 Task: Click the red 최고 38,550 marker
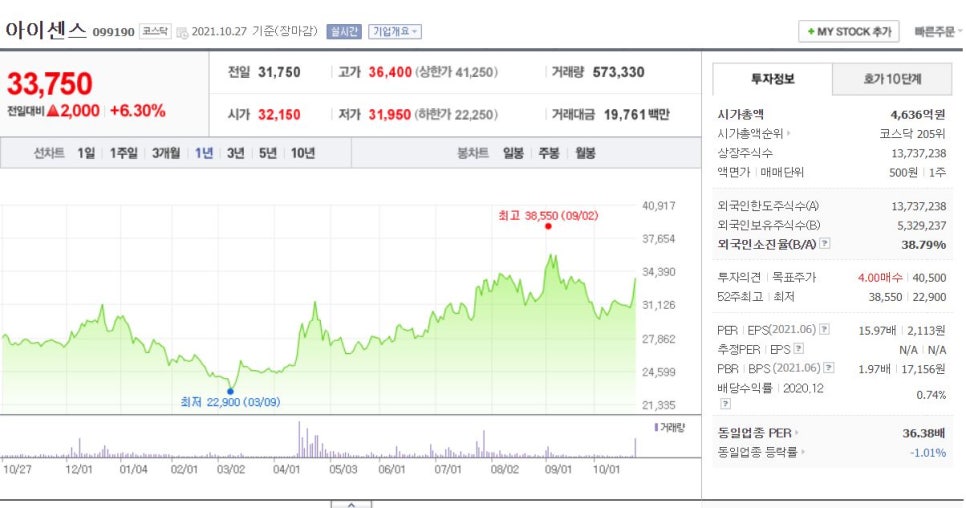click(548, 226)
